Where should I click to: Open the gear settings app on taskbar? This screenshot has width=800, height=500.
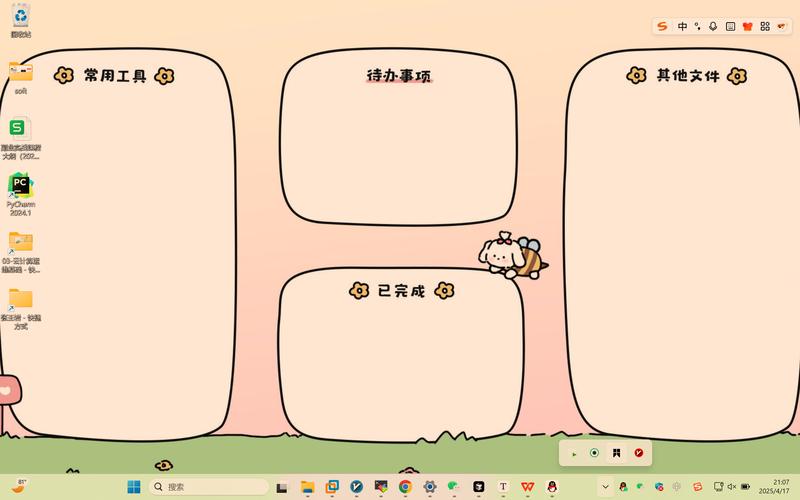(x=430, y=487)
